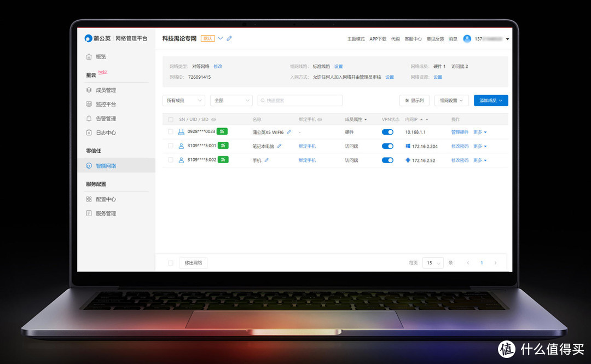Click the 服务管理 sidebar icon

tap(89, 213)
